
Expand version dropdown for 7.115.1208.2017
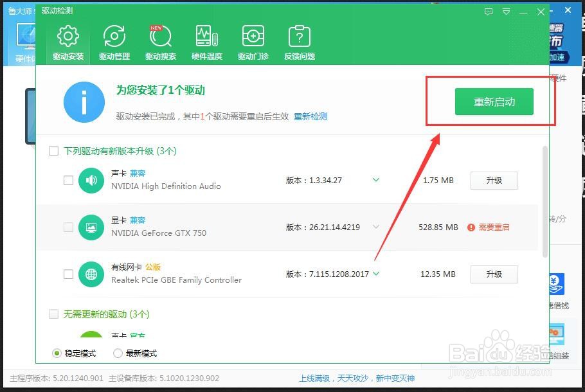tap(376, 274)
